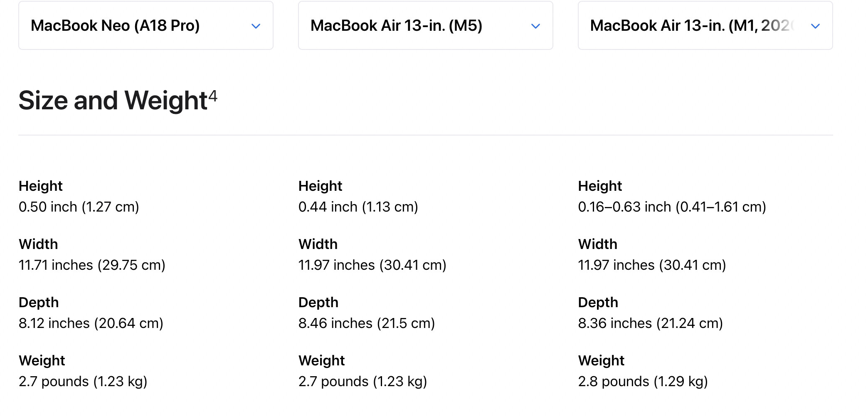This screenshot has width=868, height=419.
Task: Open the MacBook Air 13-in. (M5) dropdown
Action: pos(425,26)
